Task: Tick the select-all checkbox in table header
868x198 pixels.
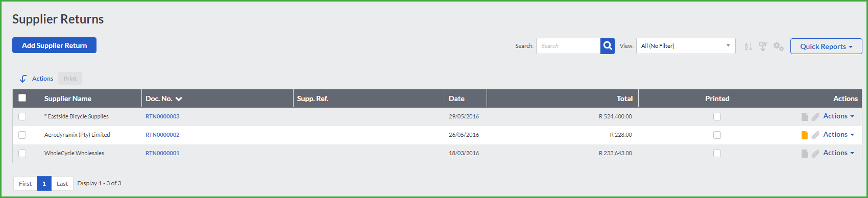Action: pyautogui.click(x=22, y=98)
